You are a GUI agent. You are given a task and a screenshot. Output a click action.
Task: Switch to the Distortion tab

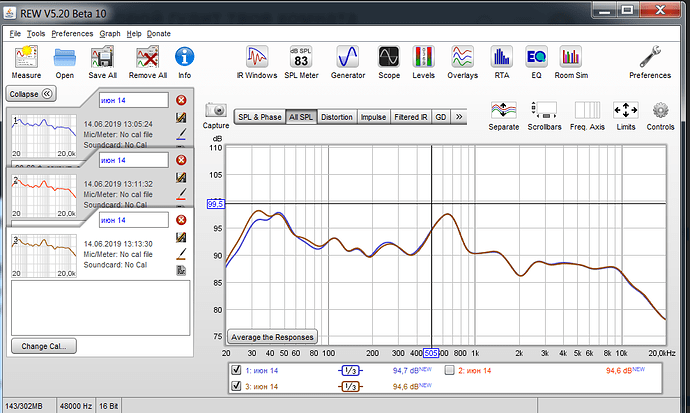coord(337,117)
